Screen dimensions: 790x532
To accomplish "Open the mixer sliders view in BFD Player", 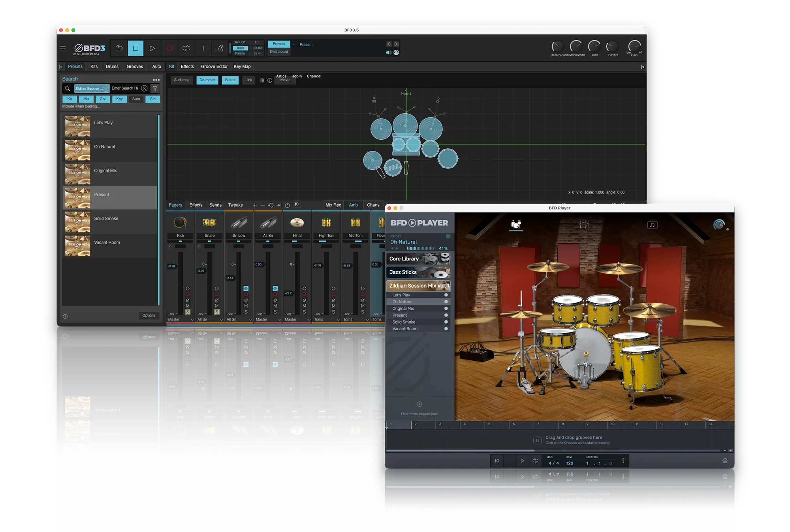I will pyautogui.click(x=584, y=225).
